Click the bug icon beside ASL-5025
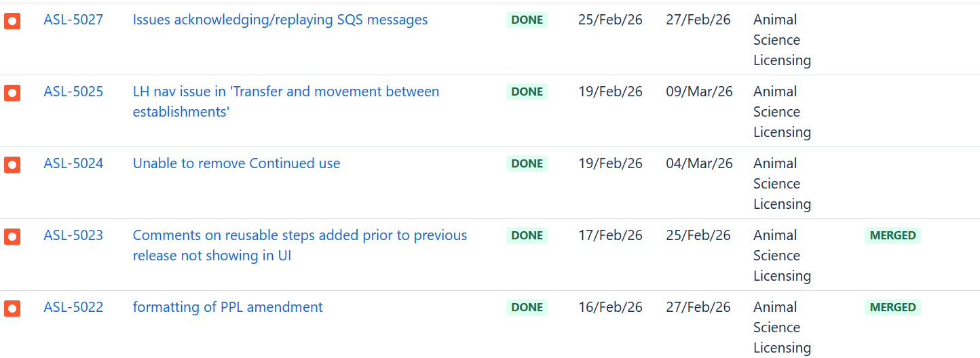This screenshot has width=980, height=358. click(12, 93)
